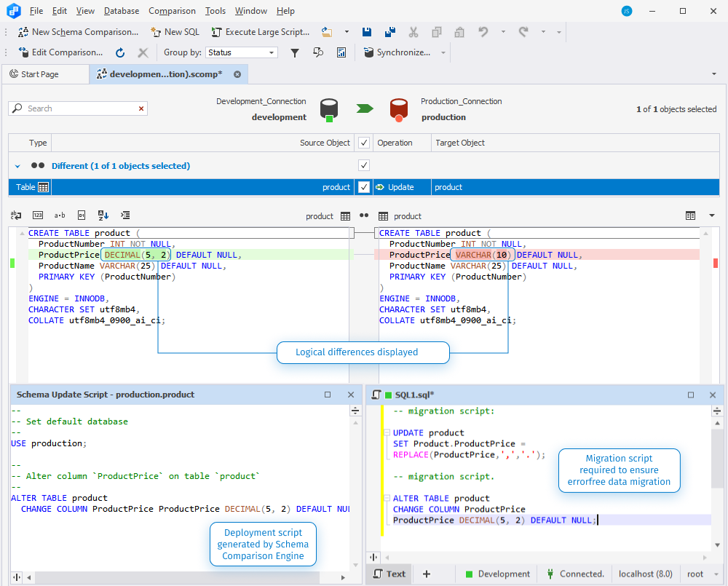The width and height of the screenshot is (728, 586).
Task: Click the Update operation cell
Action: pos(402,187)
